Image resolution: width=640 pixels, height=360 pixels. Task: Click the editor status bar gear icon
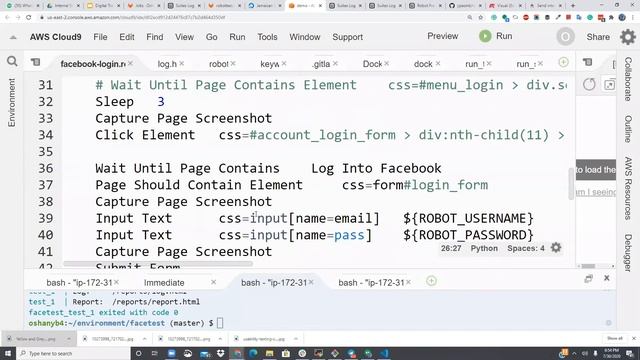point(556,248)
